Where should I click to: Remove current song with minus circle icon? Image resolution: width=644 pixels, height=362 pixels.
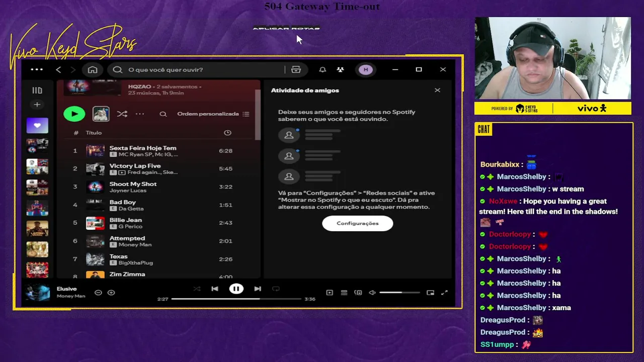[98, 293]
